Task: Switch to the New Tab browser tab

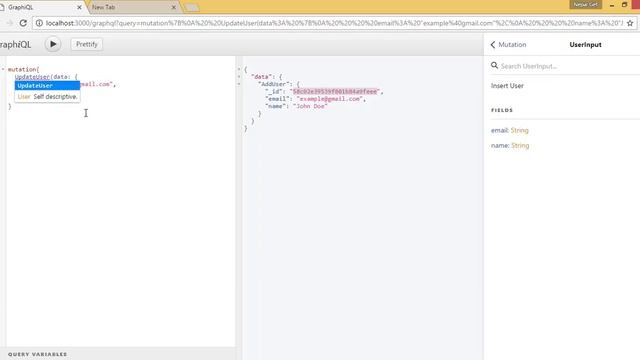Action: [x=104, y=7]
